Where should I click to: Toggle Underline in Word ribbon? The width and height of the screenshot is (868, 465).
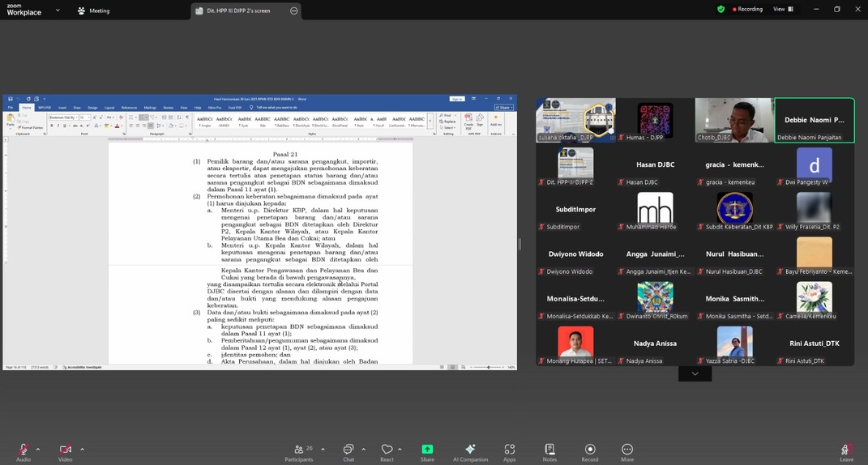(64, 126)
